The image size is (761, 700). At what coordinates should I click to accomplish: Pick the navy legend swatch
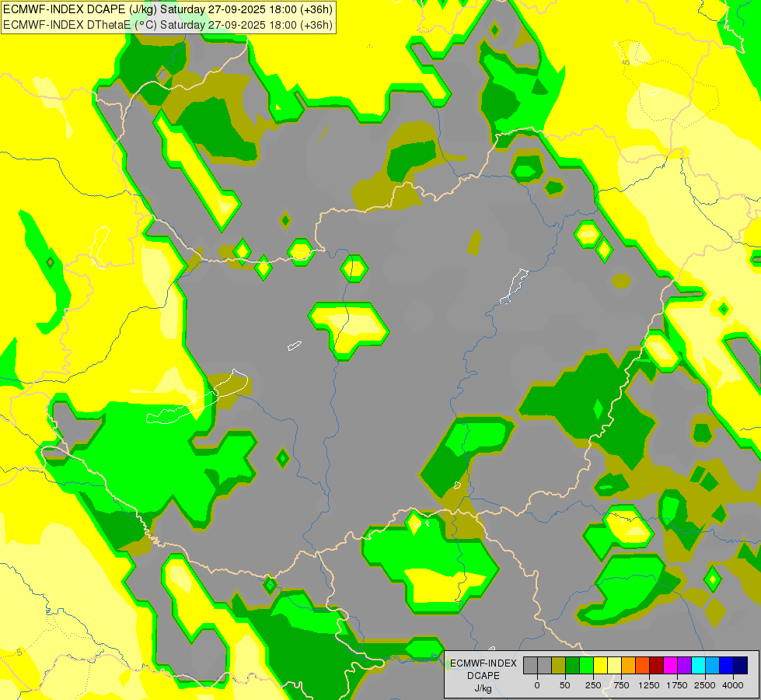(741, 666)
